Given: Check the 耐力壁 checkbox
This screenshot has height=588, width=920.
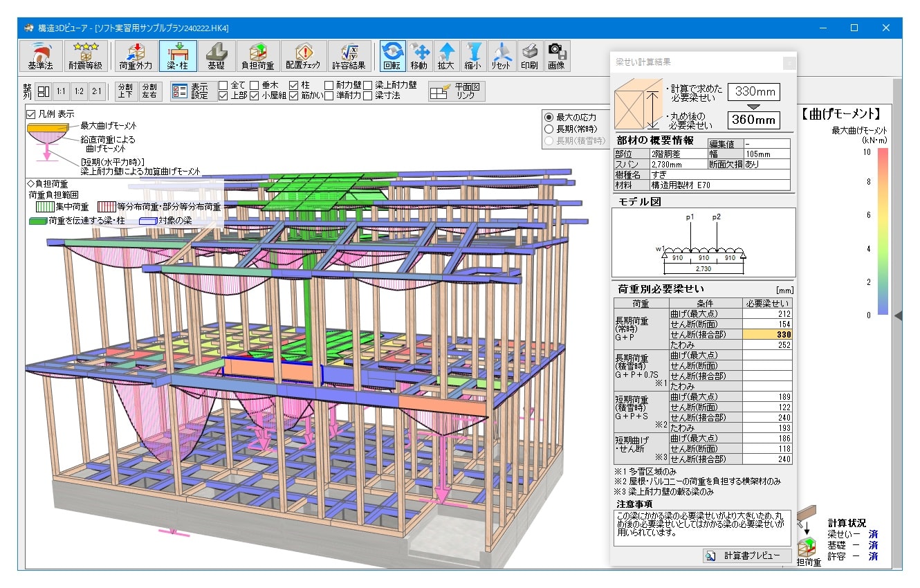Looking at the screenshot, I should [x=329, y=85].
